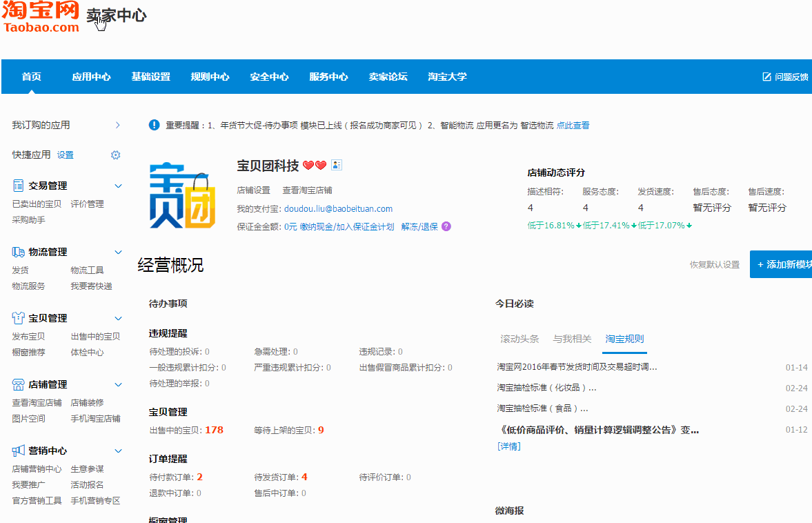Screen dimensions: 812x523
Task: Click the 待付款订单 count 2
Action: click(200, 477)
